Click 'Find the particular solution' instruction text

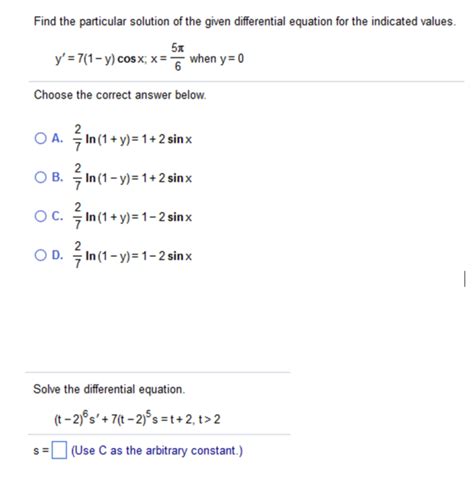click(x=244, y=21)
